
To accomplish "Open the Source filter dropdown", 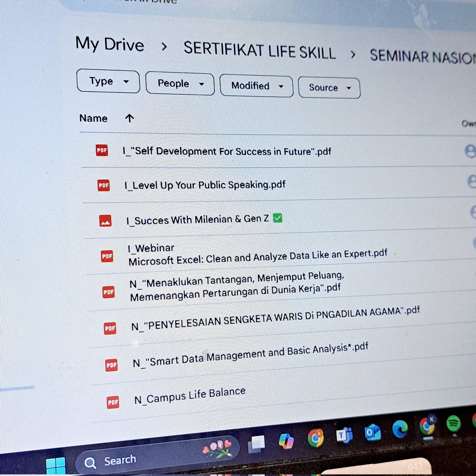I will [x=329, y=88].
